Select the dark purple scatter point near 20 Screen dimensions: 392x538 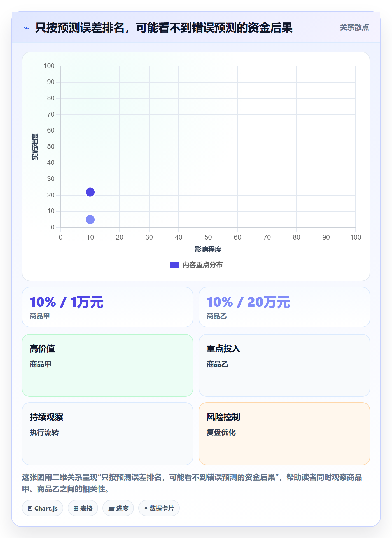tap(90, 192)
